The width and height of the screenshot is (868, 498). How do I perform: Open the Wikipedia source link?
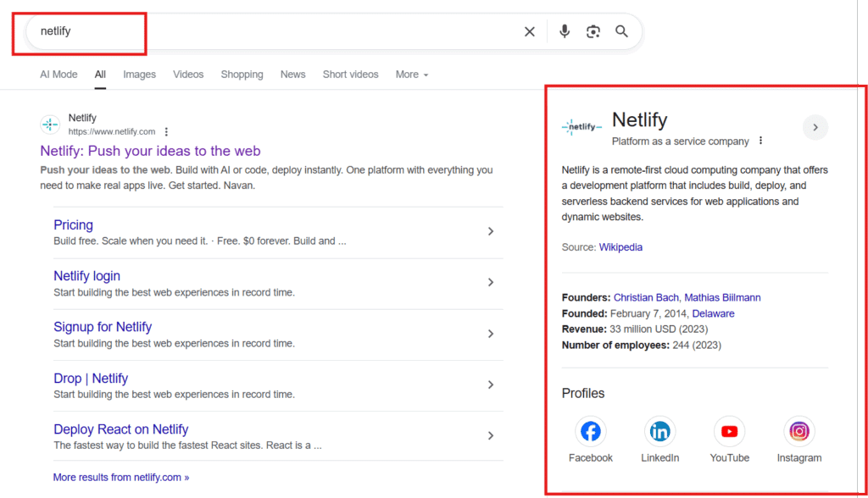[620, 246]
